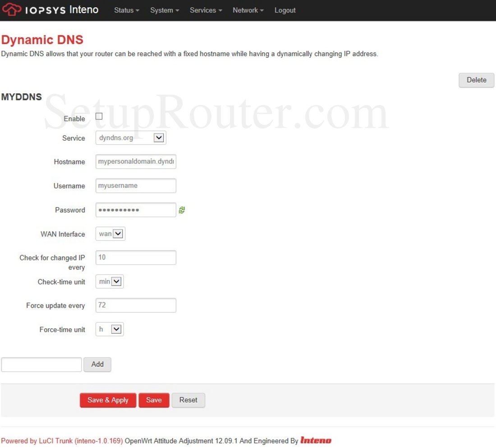Viewport: 496px width, 448px height.
Task: Expand the WAN Interface dropdown
Action: click(x=110, y=234)
